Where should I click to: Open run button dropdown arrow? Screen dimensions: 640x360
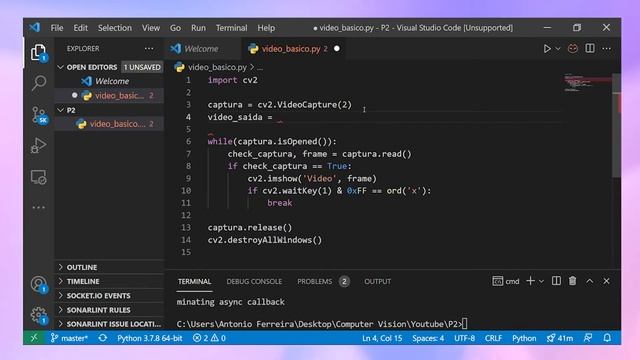(x=558, y=49)
